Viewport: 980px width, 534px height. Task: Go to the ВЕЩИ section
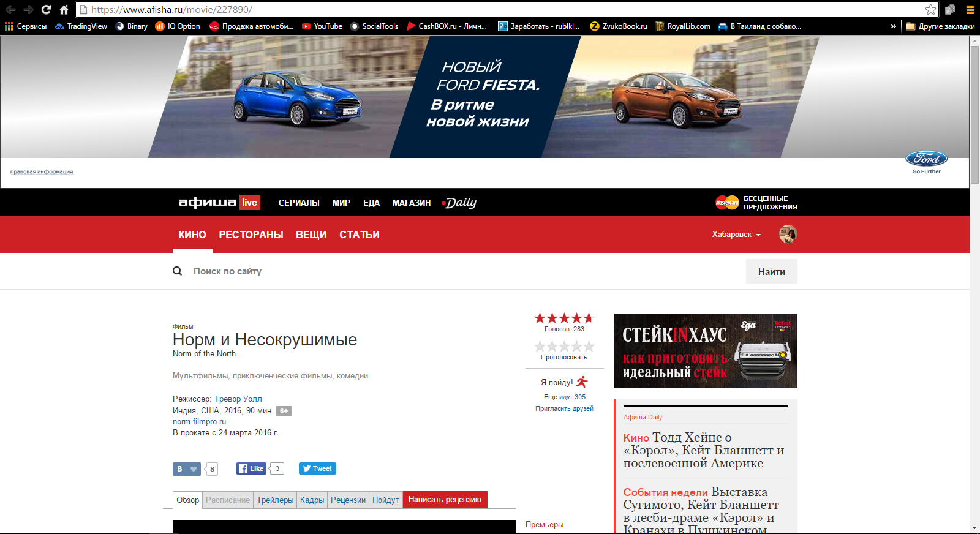pos(311,235)
